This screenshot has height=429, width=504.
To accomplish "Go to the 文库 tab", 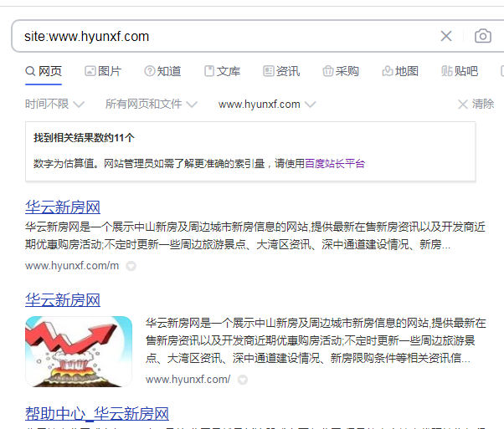I will coord(222,71).
